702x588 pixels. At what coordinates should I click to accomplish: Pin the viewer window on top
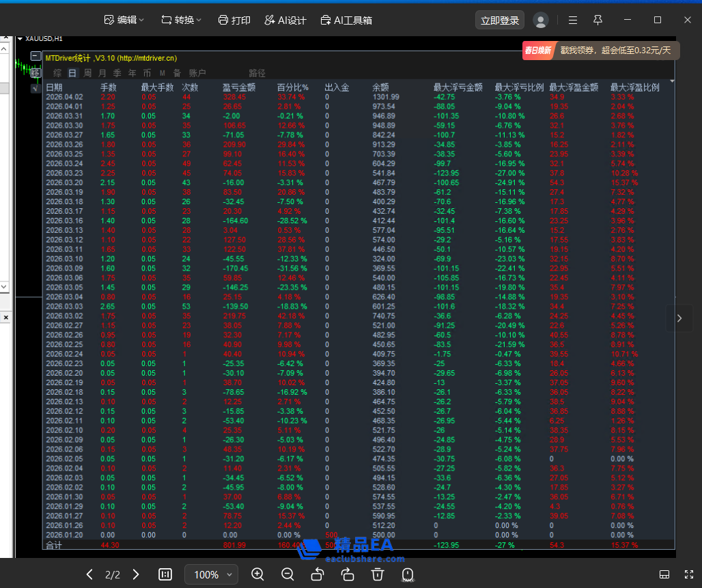(598, 20)
